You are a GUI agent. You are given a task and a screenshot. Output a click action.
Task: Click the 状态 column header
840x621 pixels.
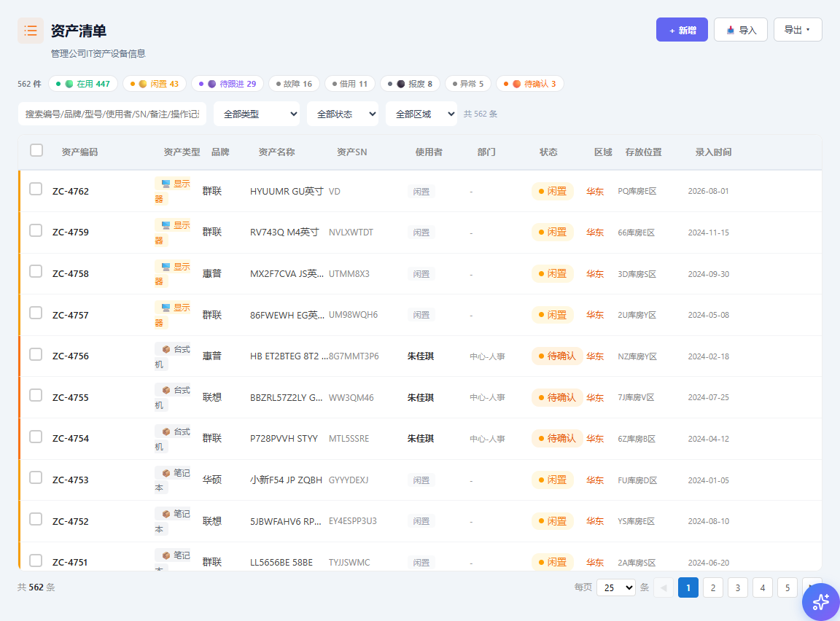click(x=548, y=152)
